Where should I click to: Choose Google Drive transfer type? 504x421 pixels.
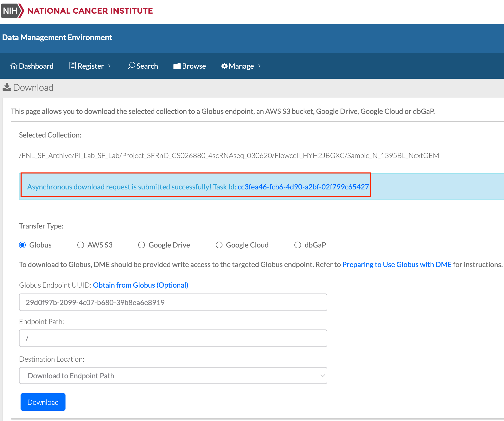point(142,245)
